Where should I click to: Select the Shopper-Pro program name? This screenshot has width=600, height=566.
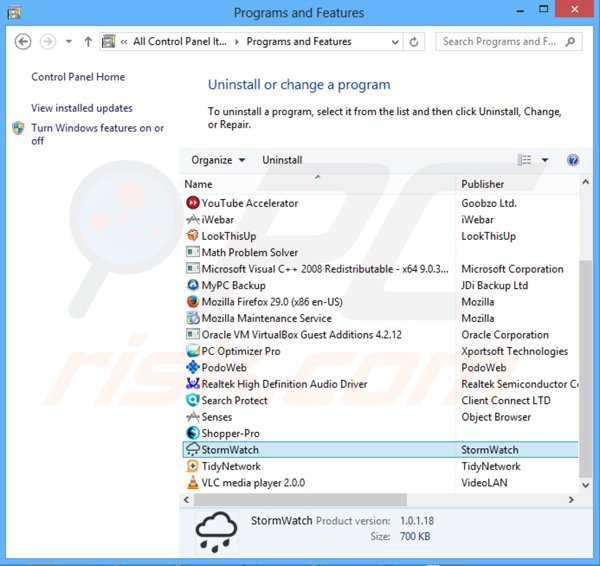coord(230,433)
